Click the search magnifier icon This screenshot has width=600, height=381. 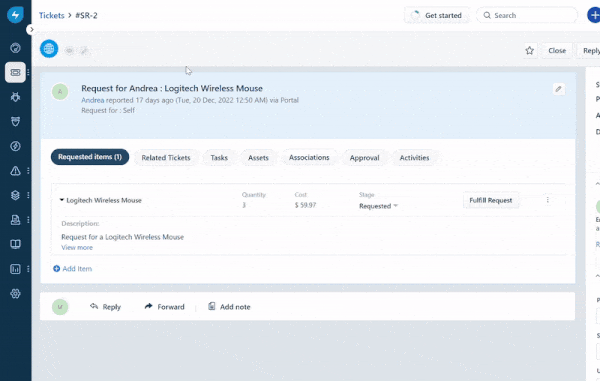coord(487,15)
